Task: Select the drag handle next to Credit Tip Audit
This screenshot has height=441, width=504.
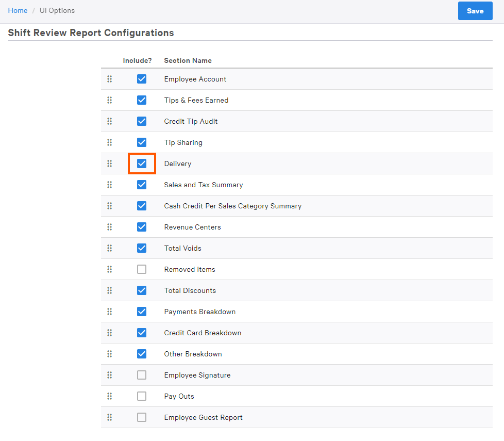Action: pyautogui.click(x=110, y=121)
